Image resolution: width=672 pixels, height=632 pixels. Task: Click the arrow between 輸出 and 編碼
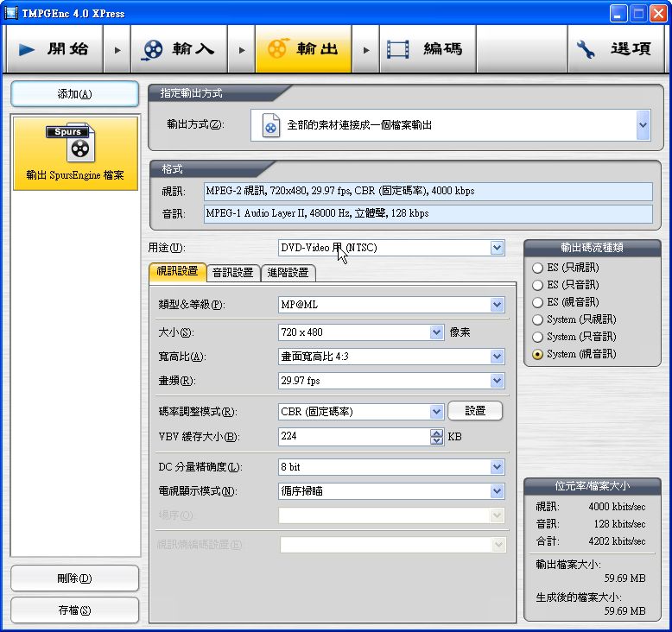coord(366,50)
